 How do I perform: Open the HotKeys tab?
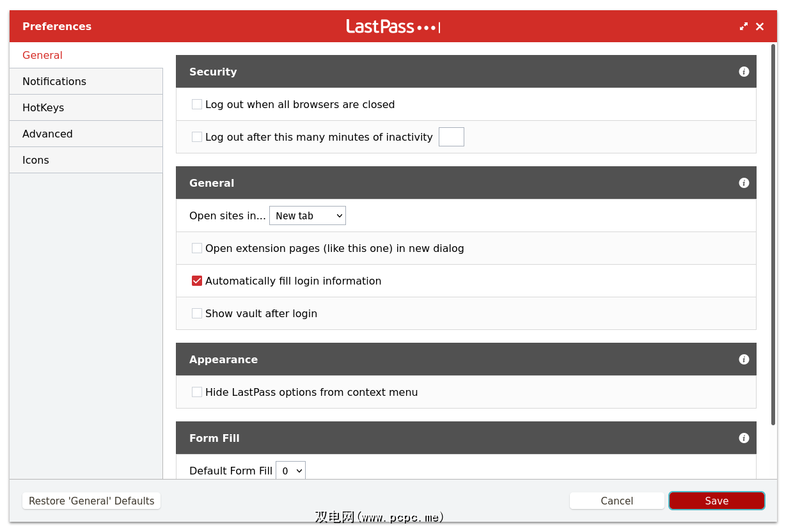86,107
